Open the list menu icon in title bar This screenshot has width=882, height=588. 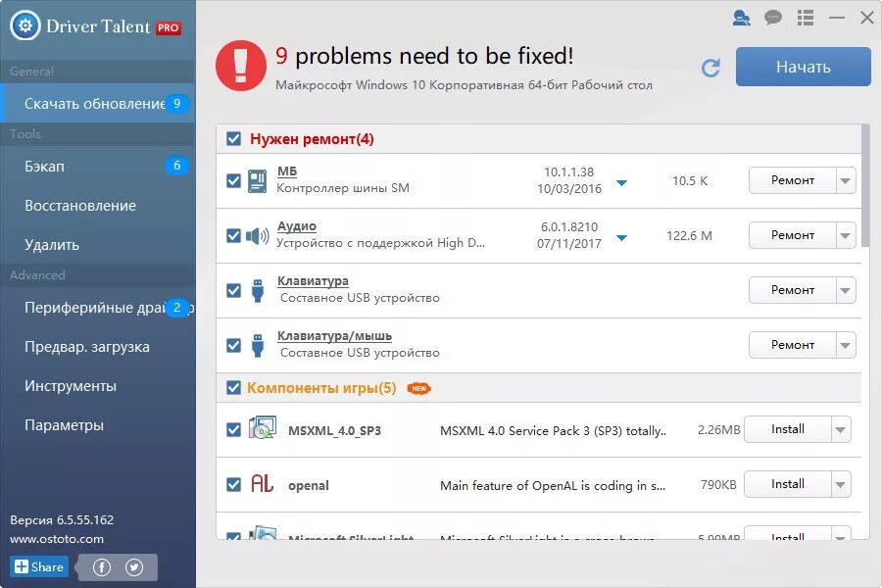tap(806, 18)
